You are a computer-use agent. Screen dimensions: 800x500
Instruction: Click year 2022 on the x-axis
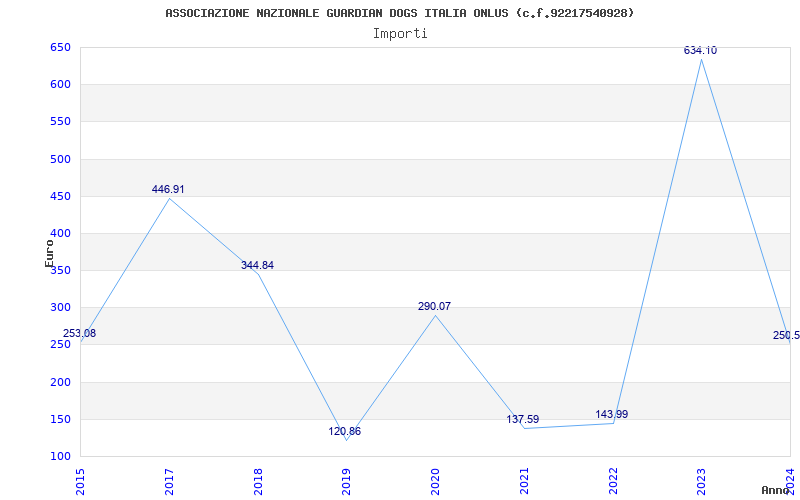(x=613, y=482)
